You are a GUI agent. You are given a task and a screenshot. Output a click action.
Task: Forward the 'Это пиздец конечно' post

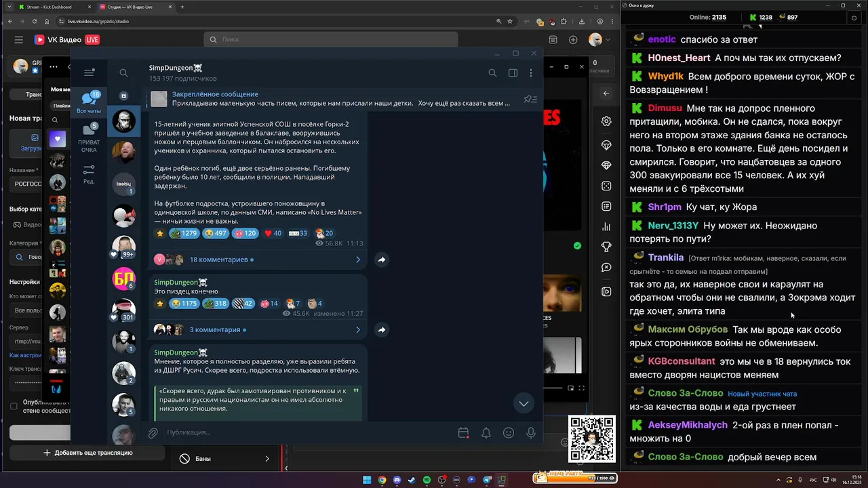(x=382, y=330)
